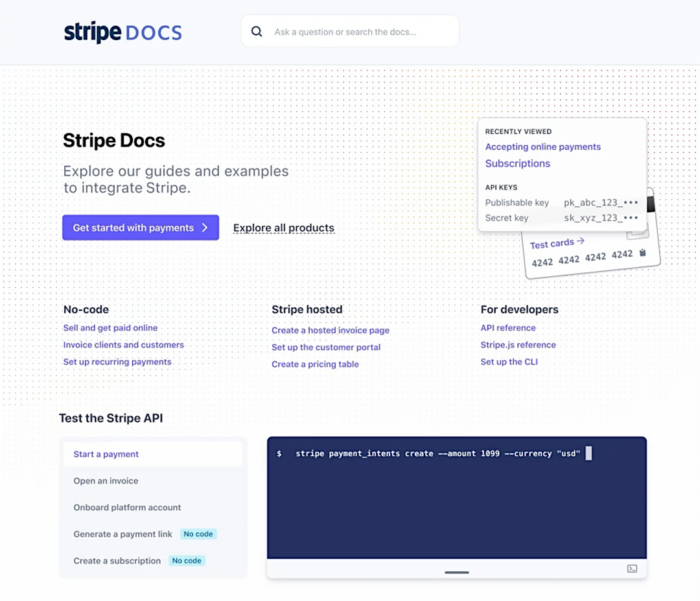Open the API reference link
Viewport: 700px width, 601px height.
click(x=508, y=328)
